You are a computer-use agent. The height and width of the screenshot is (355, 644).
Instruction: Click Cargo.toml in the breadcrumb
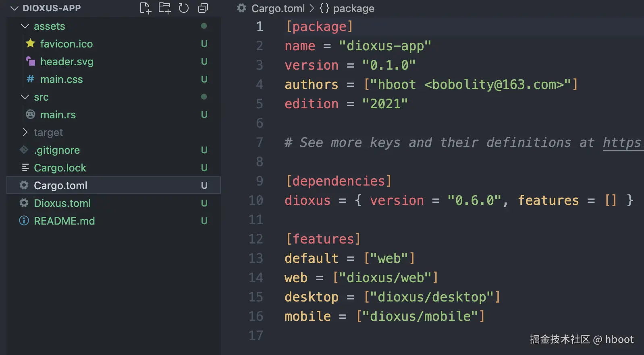(278, 8)
